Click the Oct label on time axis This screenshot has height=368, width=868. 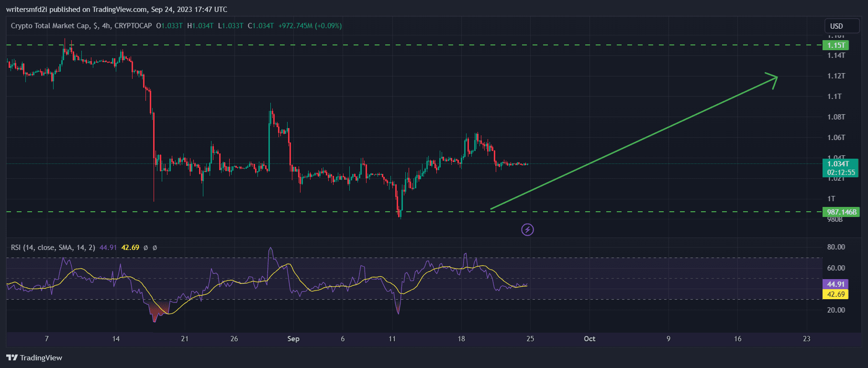click(590, 339)
